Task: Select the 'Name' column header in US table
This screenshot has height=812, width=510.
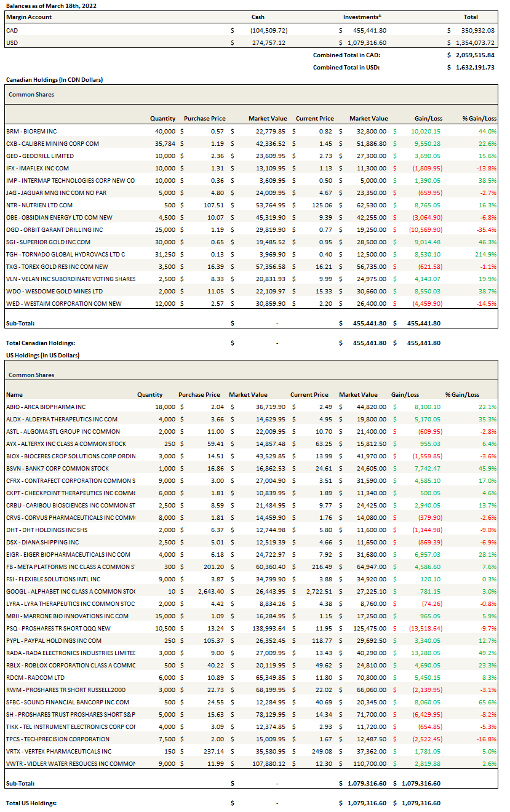Action: pos(14,394)
